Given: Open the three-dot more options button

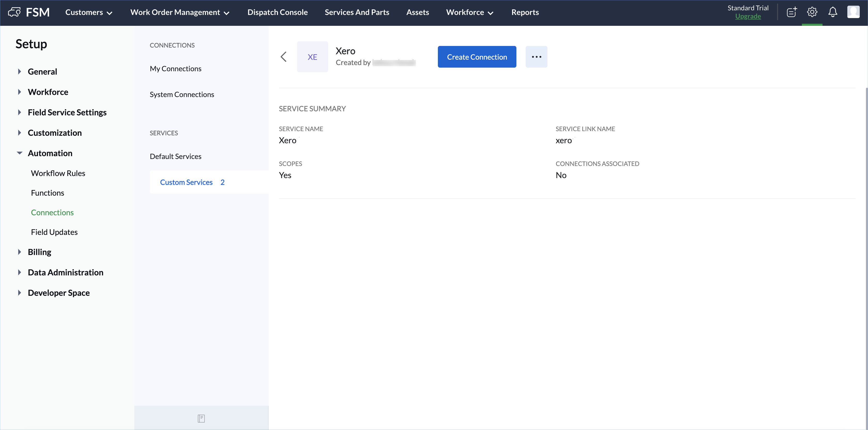Looking at the screenshot, I should click(x=537, y=57).
